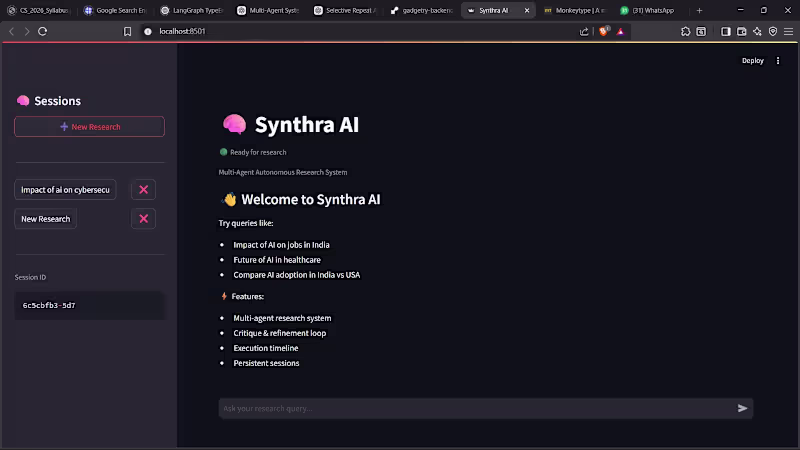Start a New Research session

89,127
